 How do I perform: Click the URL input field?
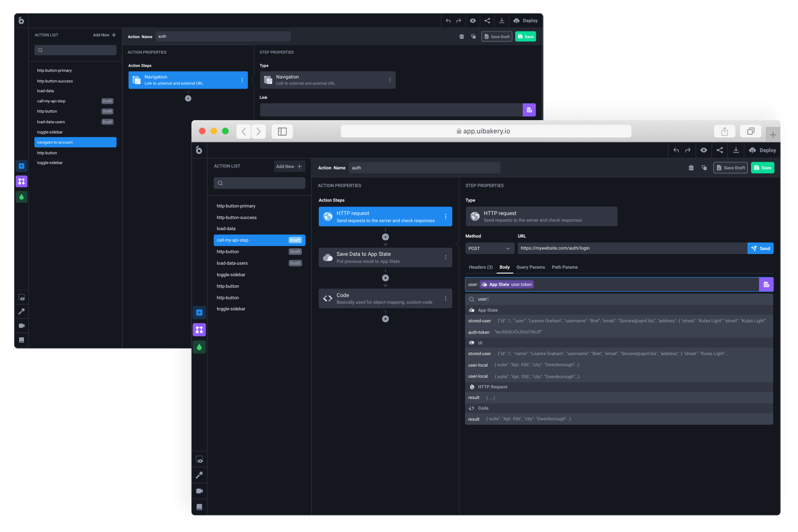click(x=632, y=248)
